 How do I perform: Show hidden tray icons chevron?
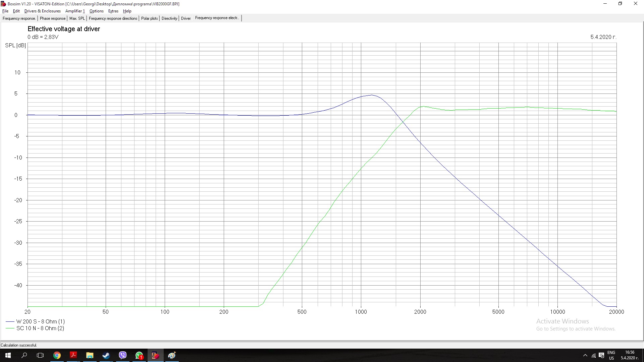click(585, 355)
